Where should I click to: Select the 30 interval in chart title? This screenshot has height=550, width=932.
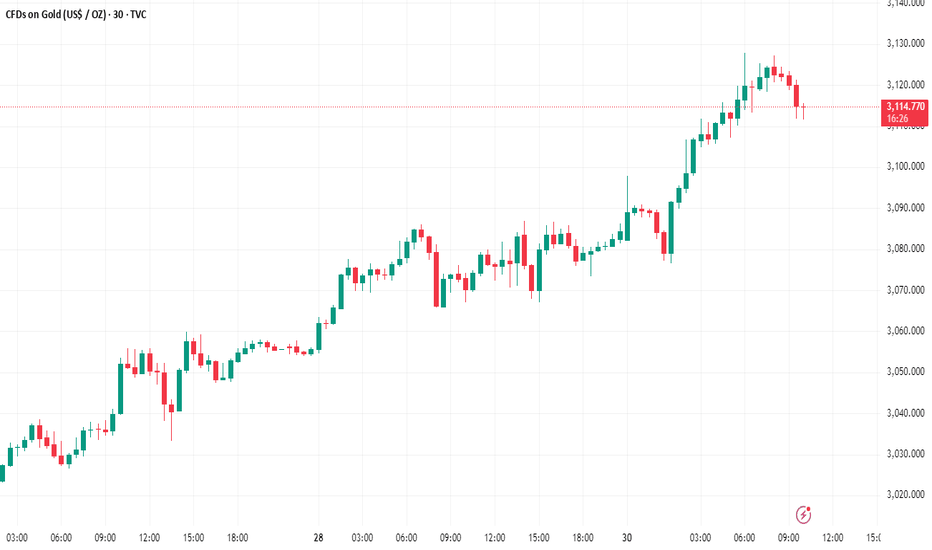[x=118, y=14]
